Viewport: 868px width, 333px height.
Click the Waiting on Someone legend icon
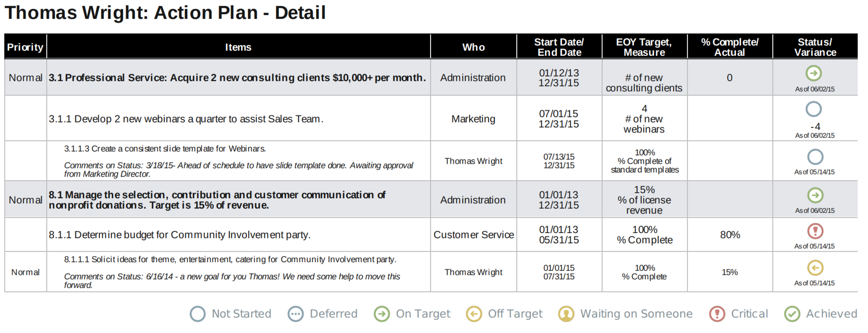(566, 314)
